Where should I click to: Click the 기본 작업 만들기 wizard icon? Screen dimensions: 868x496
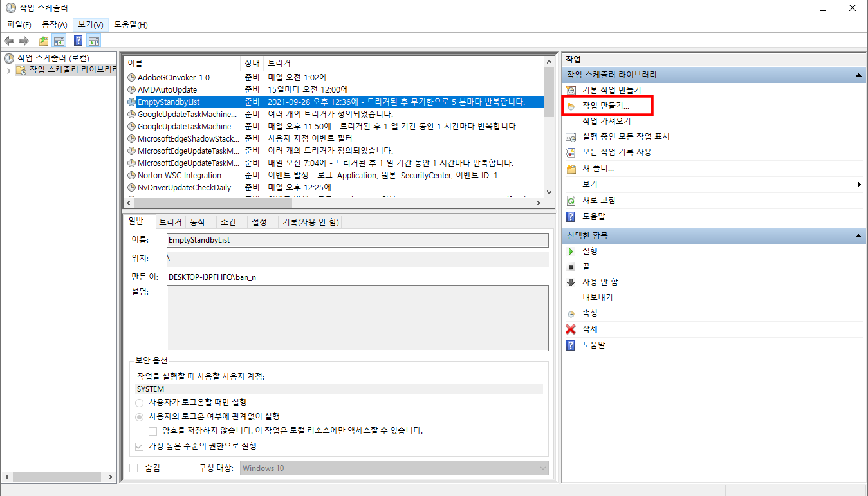(x=571, y=90)
